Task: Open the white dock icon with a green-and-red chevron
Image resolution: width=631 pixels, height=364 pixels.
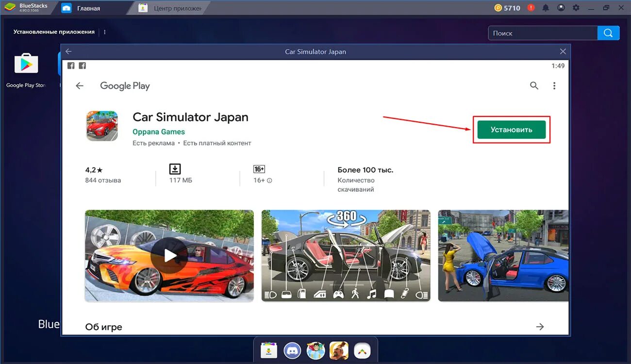Action: click(362, 350)
